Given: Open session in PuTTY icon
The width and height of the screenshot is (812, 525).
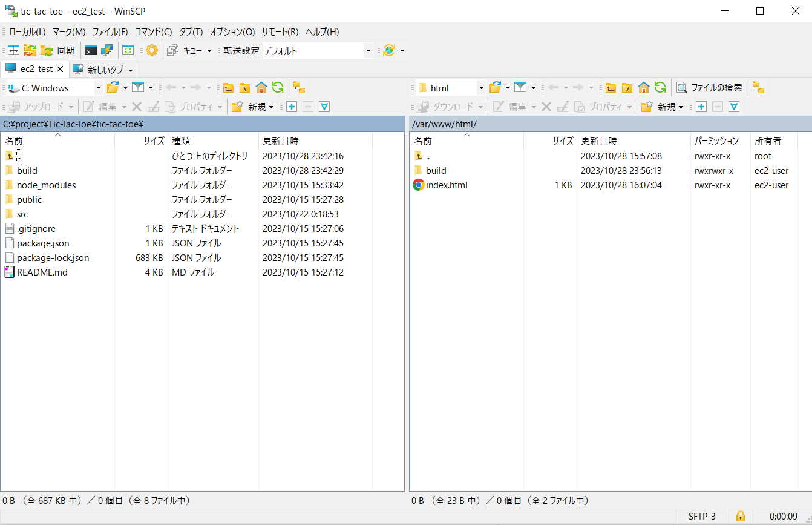Looking at the screenshot, I should (x=107, y=51).
